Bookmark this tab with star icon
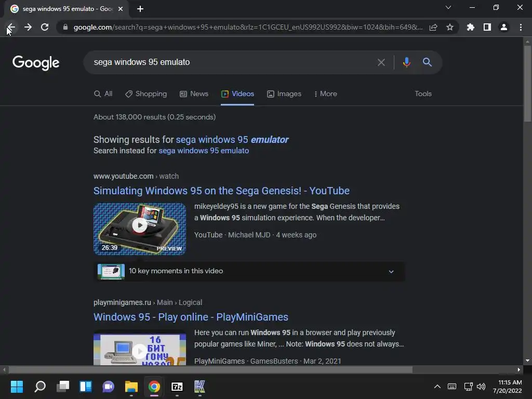 click(450, 27)
